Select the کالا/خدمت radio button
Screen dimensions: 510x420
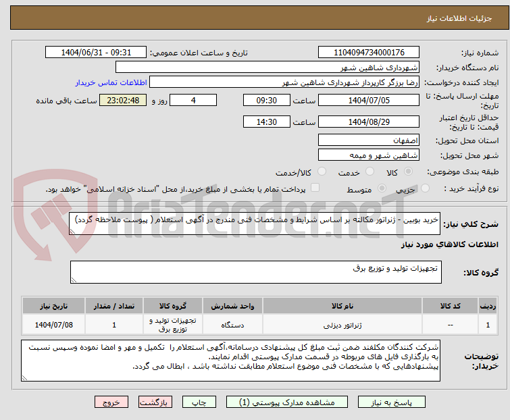pyautogui.click(x=322, y=172)
